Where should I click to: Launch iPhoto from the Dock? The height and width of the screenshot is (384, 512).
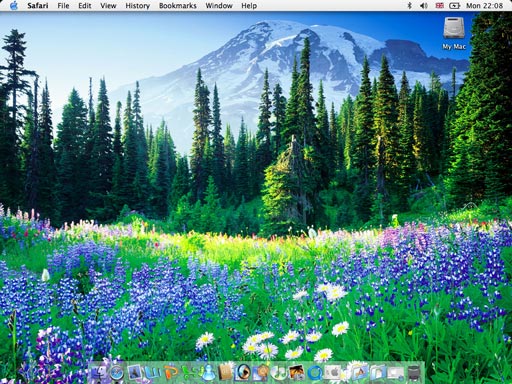(x=296, y=373)
